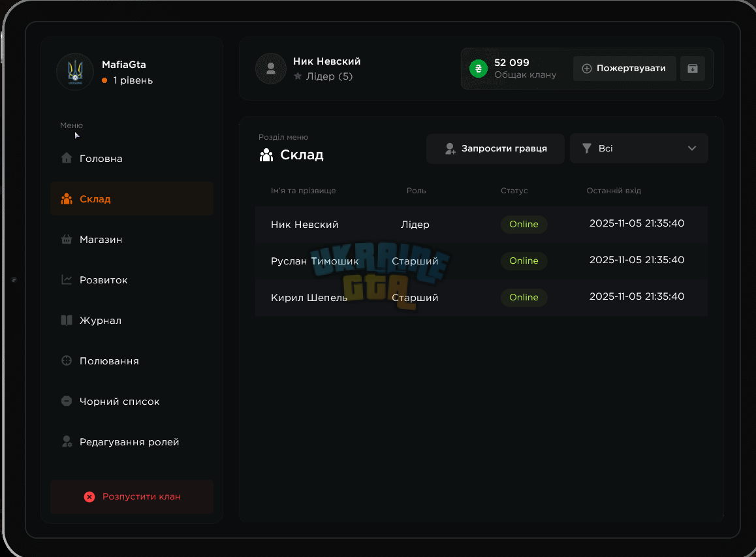Select the Руслан Тимошик member name
The width and height of the screenshot is (756, 557).
315,261
